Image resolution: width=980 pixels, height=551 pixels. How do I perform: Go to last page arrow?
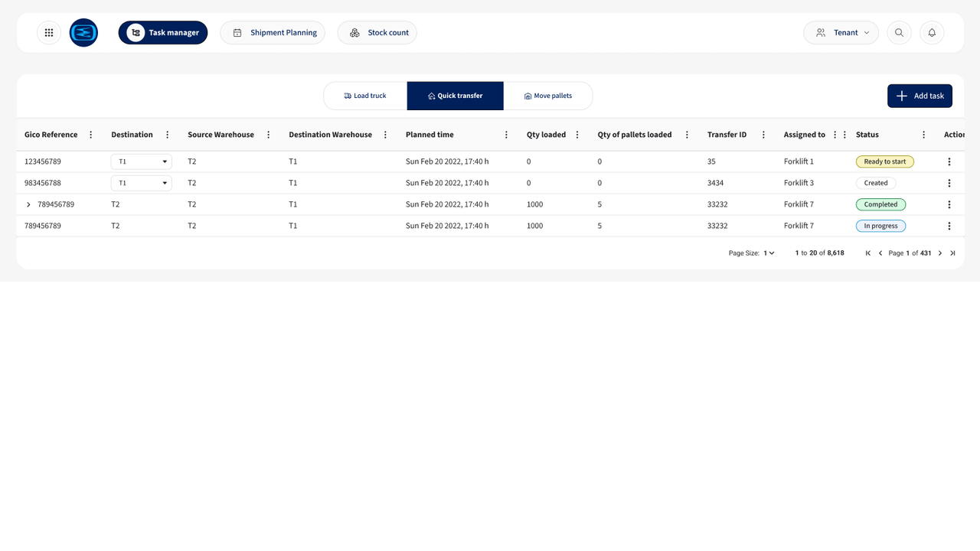952,253
